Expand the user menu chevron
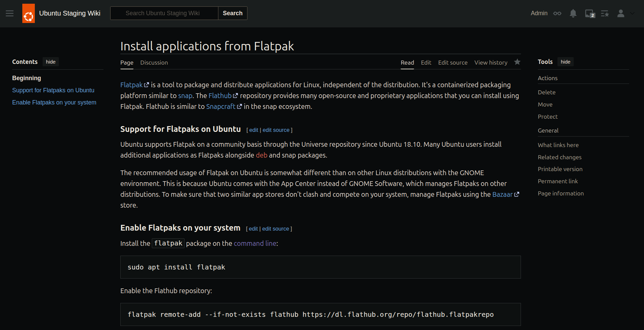The width and height of the screenshot is (644, 330). (632, 13)
